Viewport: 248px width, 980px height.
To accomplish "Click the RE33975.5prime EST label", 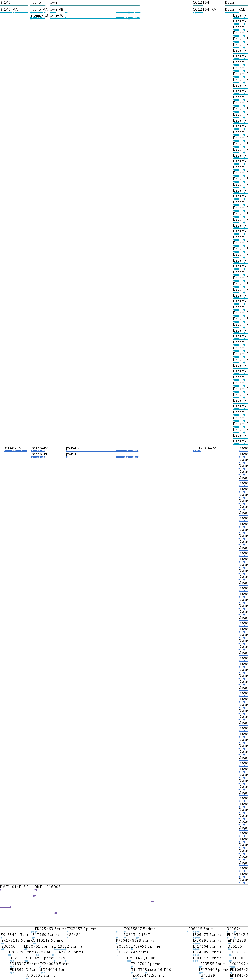I will (39, 958).
